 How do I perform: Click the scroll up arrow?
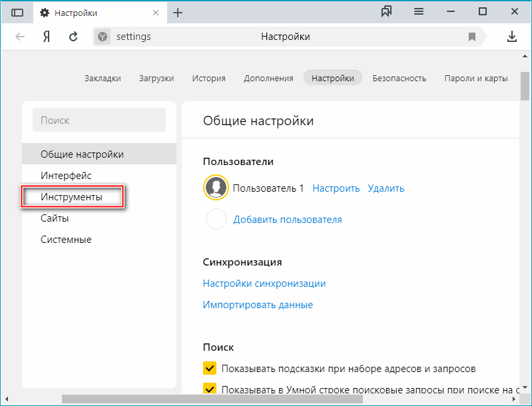pyautogui.click(x=525, y=57)
